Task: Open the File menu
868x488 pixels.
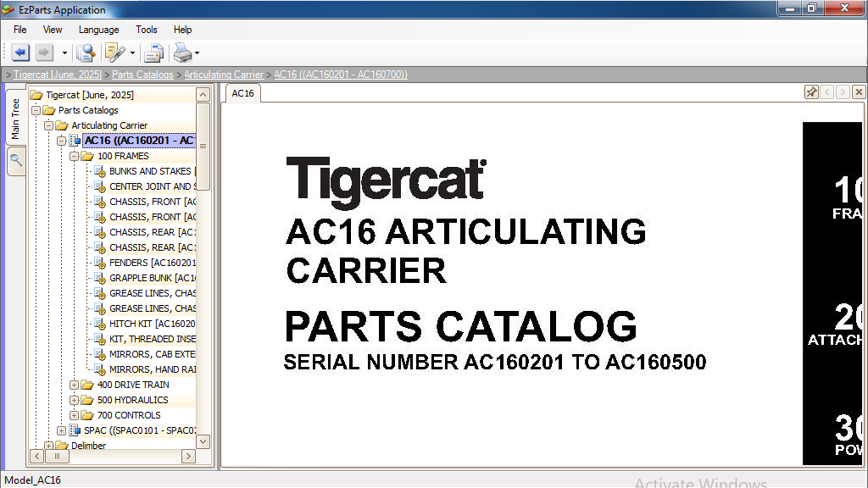Action: (x=20, y=30)
